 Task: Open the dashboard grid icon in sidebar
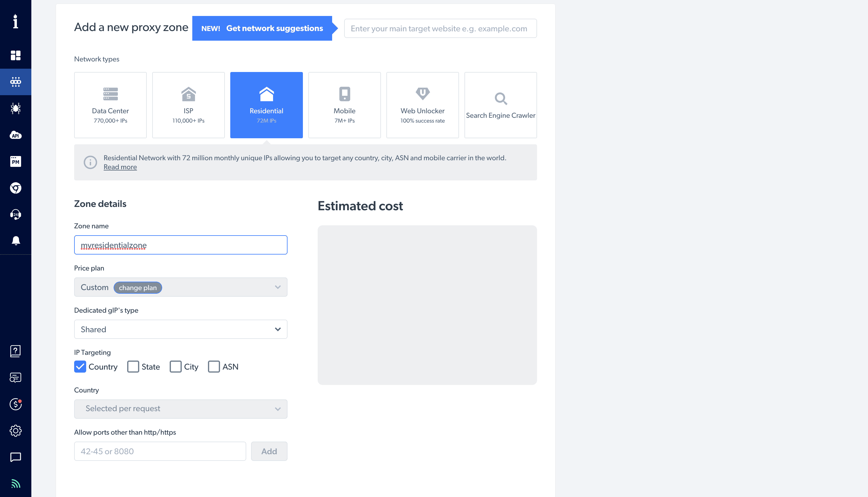click(15, 55)
